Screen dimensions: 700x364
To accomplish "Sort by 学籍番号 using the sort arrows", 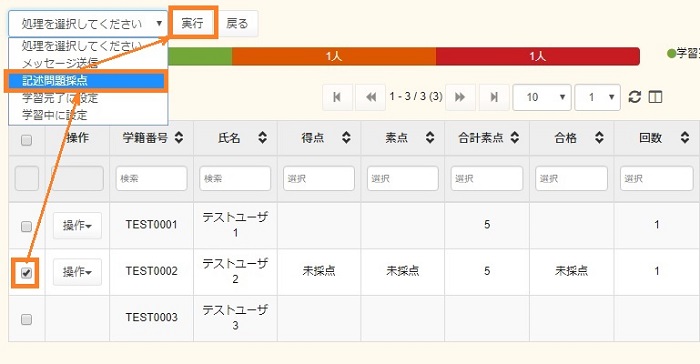I will (179, 138).
